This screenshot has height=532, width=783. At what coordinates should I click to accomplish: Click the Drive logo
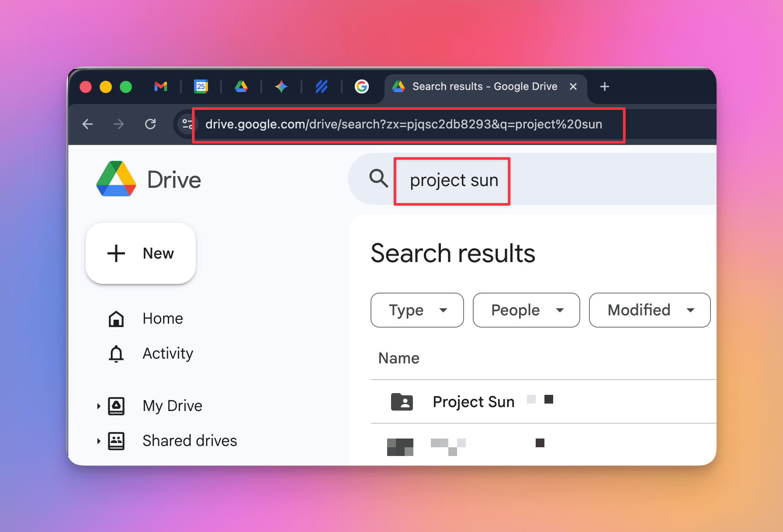coord(116,179)
